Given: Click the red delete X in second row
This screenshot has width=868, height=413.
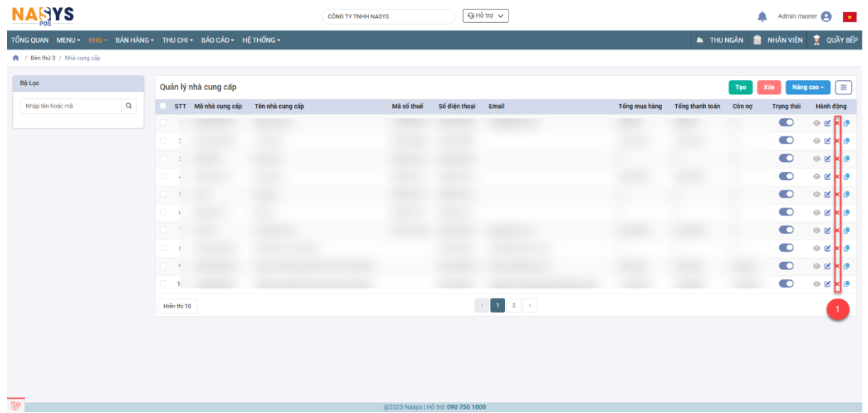Looking at the screenshot, I should coord(837,141).
